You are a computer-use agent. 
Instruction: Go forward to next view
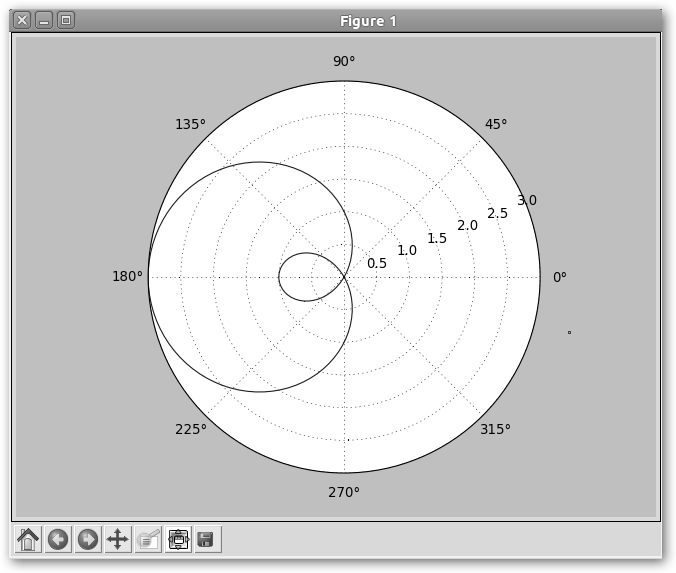pos(88,539)
